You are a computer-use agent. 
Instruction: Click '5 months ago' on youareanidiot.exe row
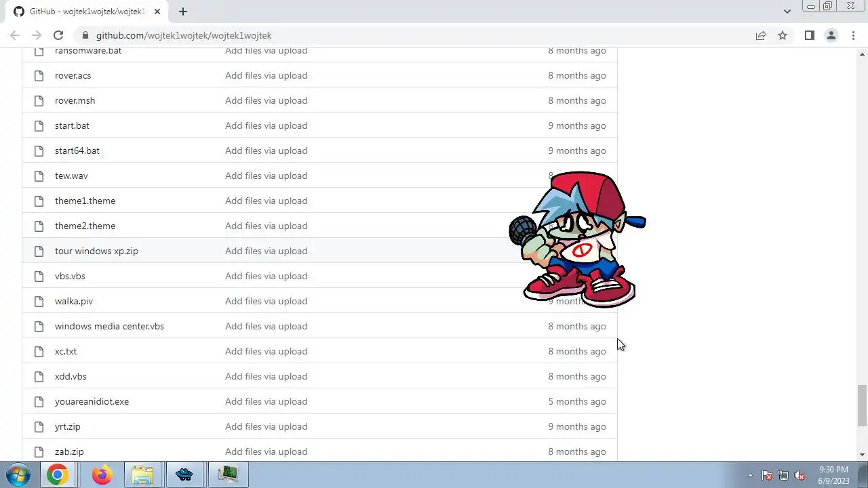577,401
